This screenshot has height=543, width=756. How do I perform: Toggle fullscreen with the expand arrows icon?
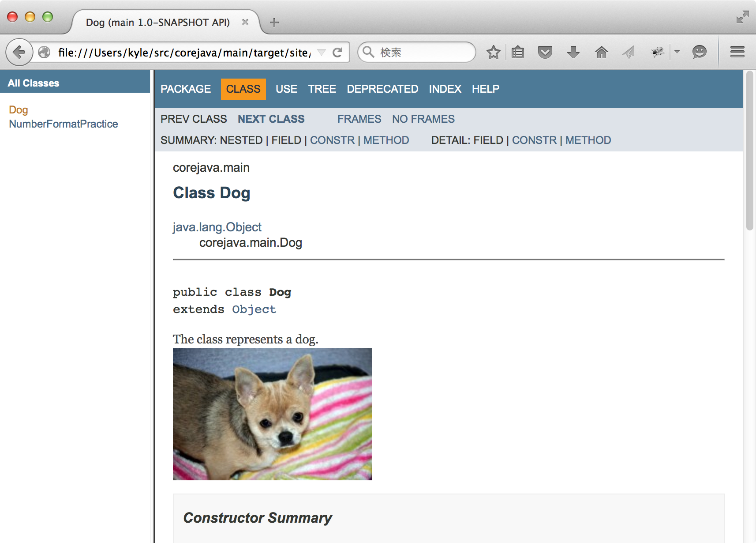pyautogui.click(x=742, y=17)
